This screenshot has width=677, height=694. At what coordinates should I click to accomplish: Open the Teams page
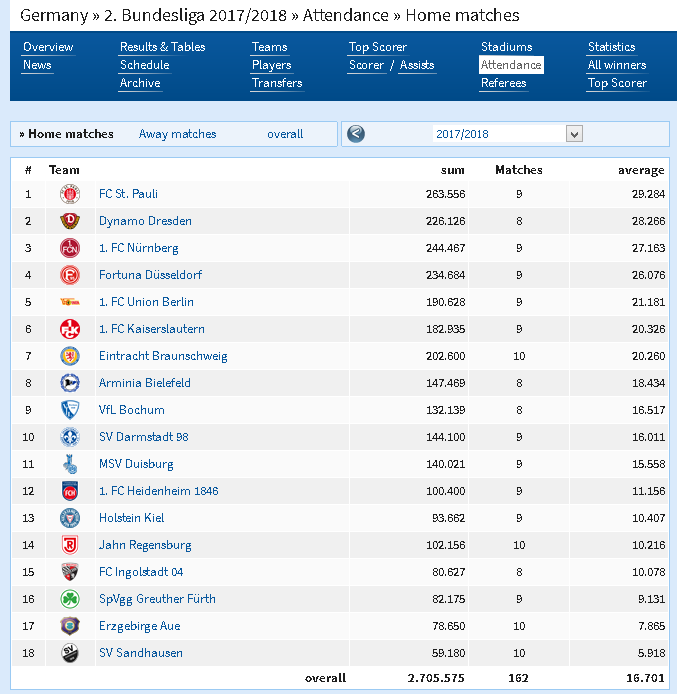point(269,47)
